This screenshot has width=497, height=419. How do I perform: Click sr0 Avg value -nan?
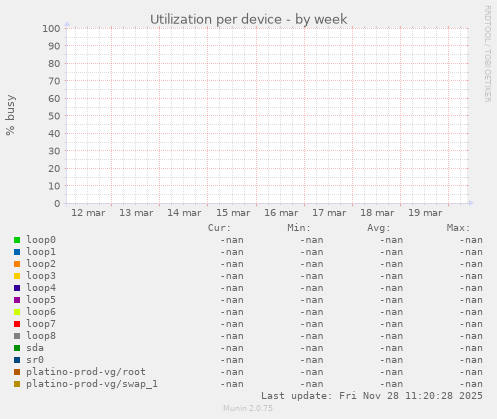point(391,360)
